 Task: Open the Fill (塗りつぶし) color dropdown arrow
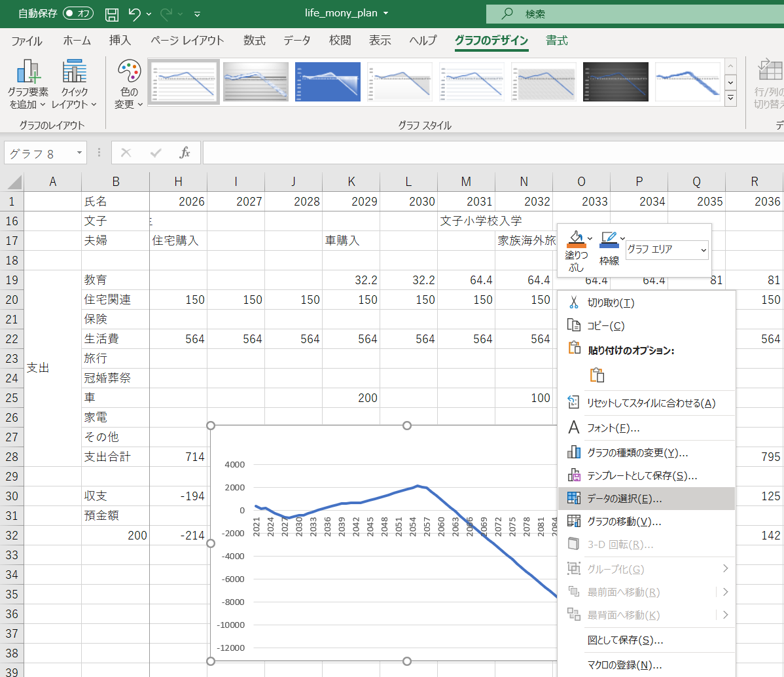coord(590,238)
